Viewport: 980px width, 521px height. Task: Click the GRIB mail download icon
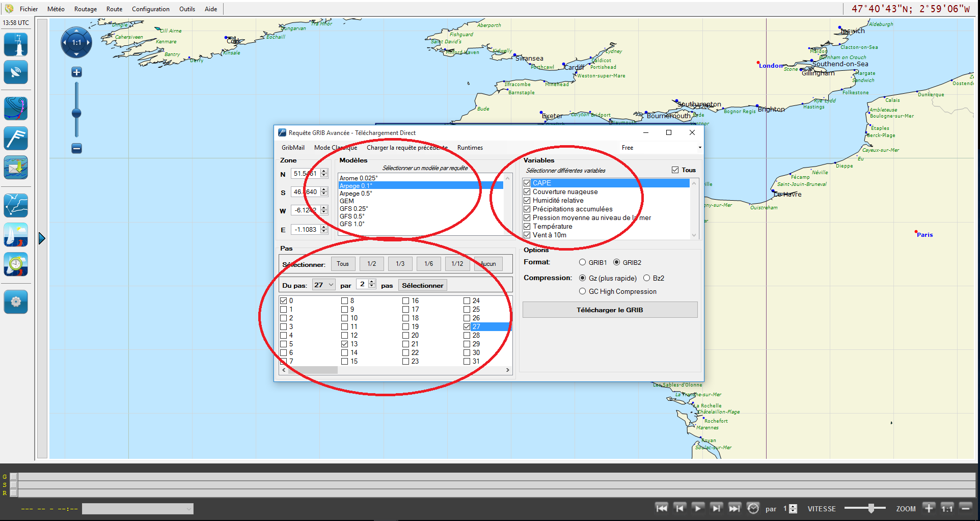[16, 168]
